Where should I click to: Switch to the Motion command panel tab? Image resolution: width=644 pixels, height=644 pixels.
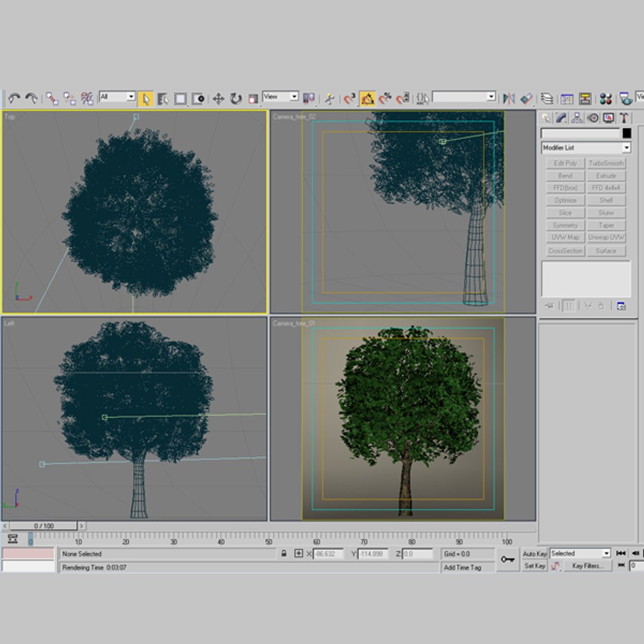pyautogui.click(x=593, y=118)
